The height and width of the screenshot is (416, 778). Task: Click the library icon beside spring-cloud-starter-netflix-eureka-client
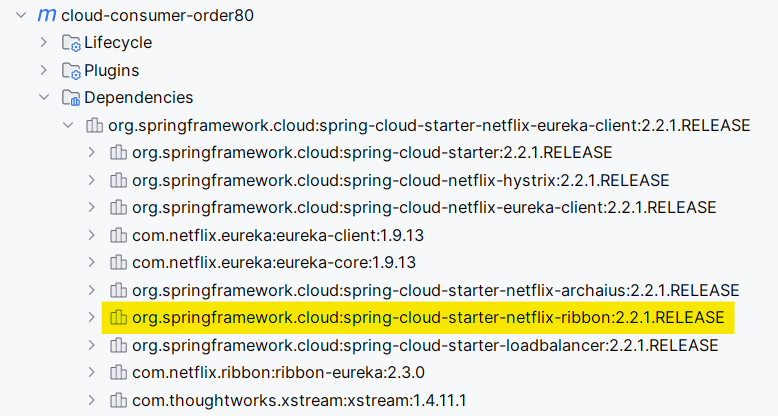pyautogui.click(x=94, y=126)
